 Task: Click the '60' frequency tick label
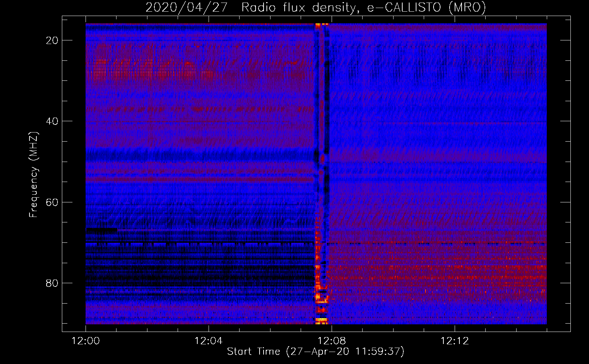52,202
